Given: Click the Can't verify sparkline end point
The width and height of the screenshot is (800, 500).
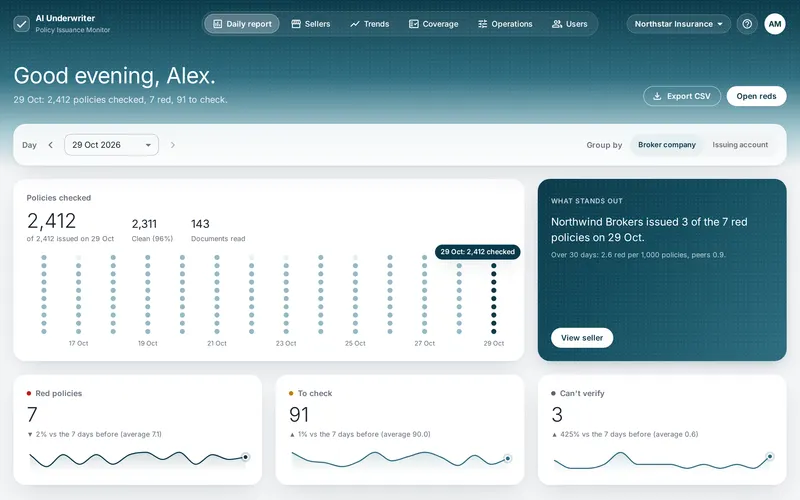Looking at the screenshot, I should click(770, 456).
